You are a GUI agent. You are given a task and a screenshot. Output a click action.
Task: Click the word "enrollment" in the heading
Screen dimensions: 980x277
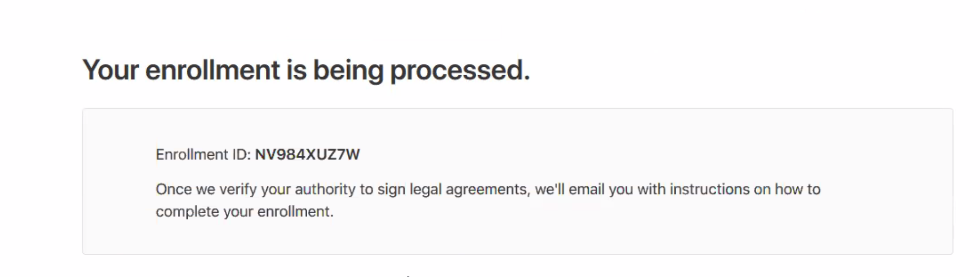click(212, 70)
